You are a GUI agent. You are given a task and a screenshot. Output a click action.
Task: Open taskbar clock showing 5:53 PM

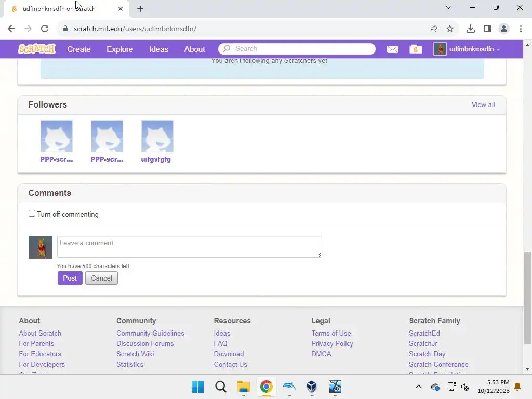[494, 387]
